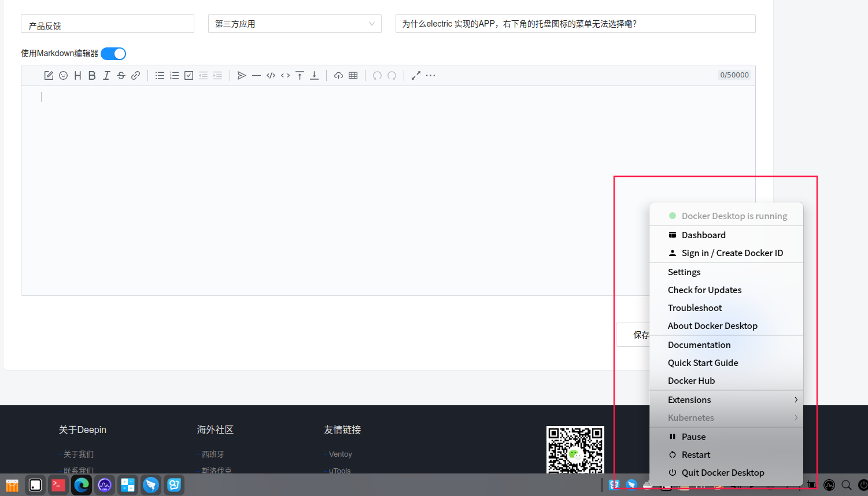Open the 关于我们 footer link
Image resolution: width=868 pixels, height=496 pixels.
coord(79,454)
